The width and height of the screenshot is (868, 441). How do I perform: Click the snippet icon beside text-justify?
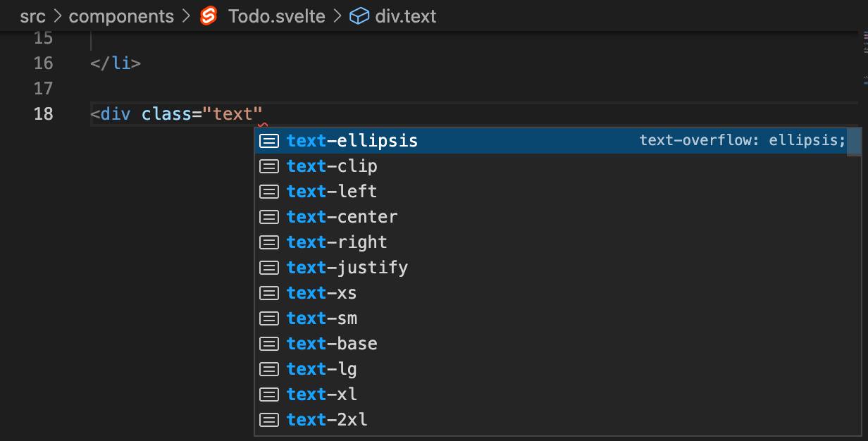(x=269, y=268)
